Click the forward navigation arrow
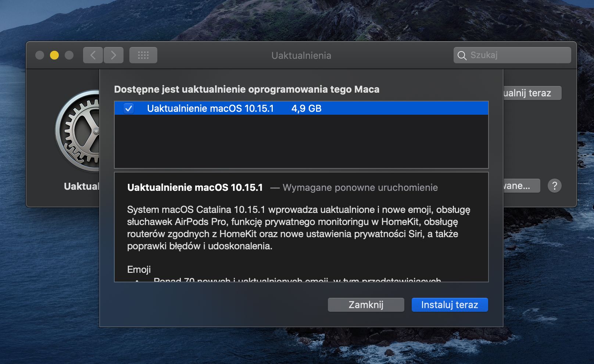The image size is (594, 364). click(x=114, y=55)
